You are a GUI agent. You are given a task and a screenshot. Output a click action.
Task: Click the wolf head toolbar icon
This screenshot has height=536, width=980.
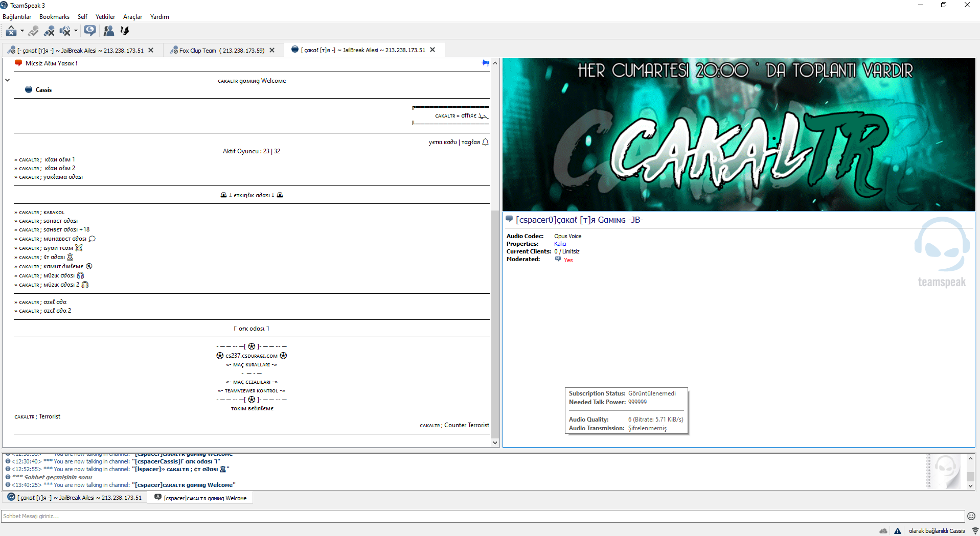click(x=125, y=31)
